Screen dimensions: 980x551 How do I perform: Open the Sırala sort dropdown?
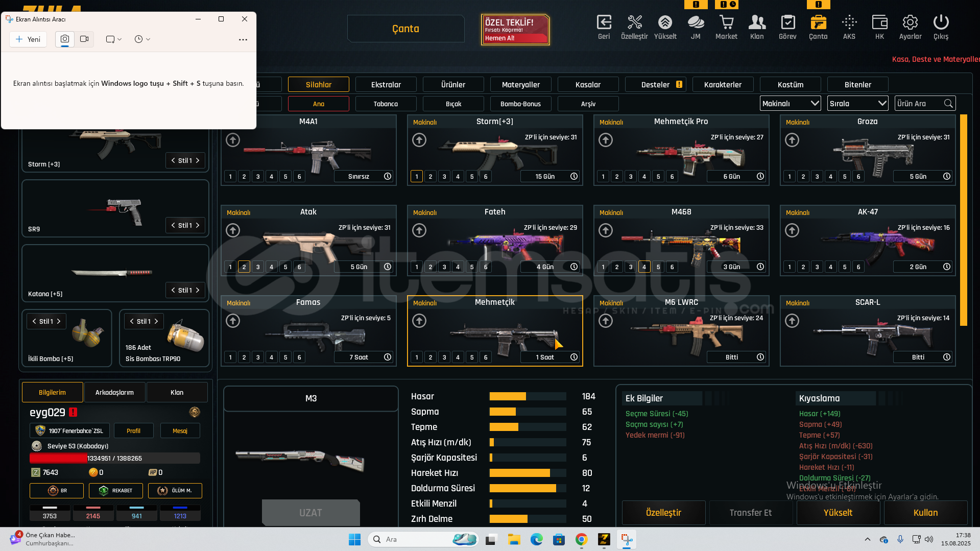(x=858, y=103)
